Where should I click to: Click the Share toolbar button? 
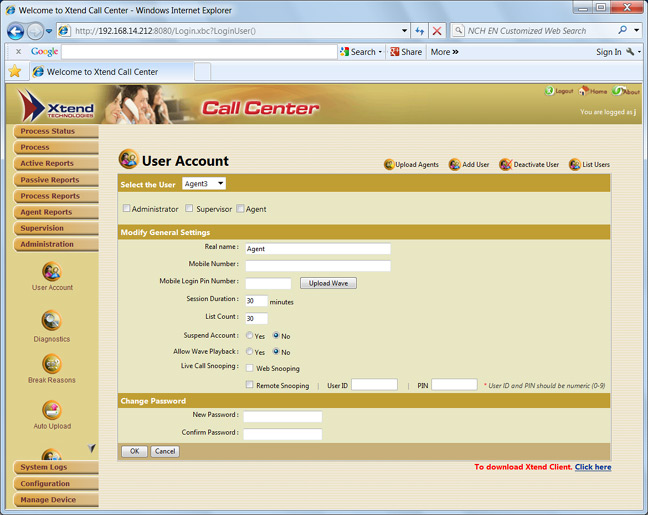406,52
